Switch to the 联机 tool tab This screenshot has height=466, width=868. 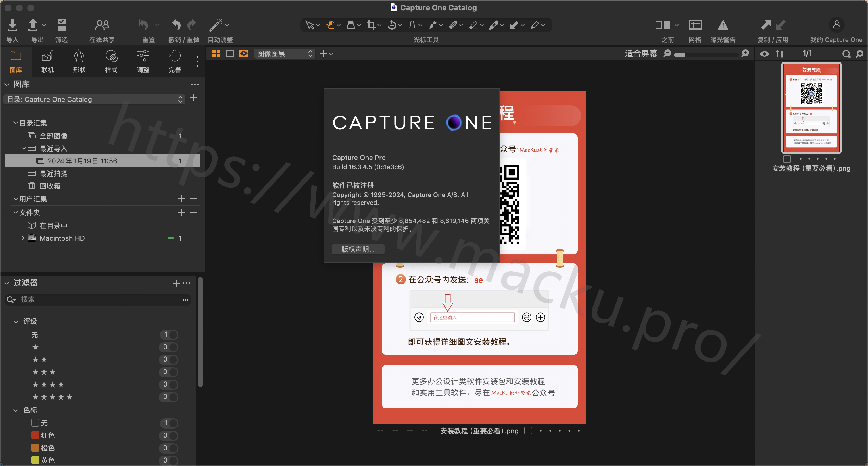tap(47, 62)
